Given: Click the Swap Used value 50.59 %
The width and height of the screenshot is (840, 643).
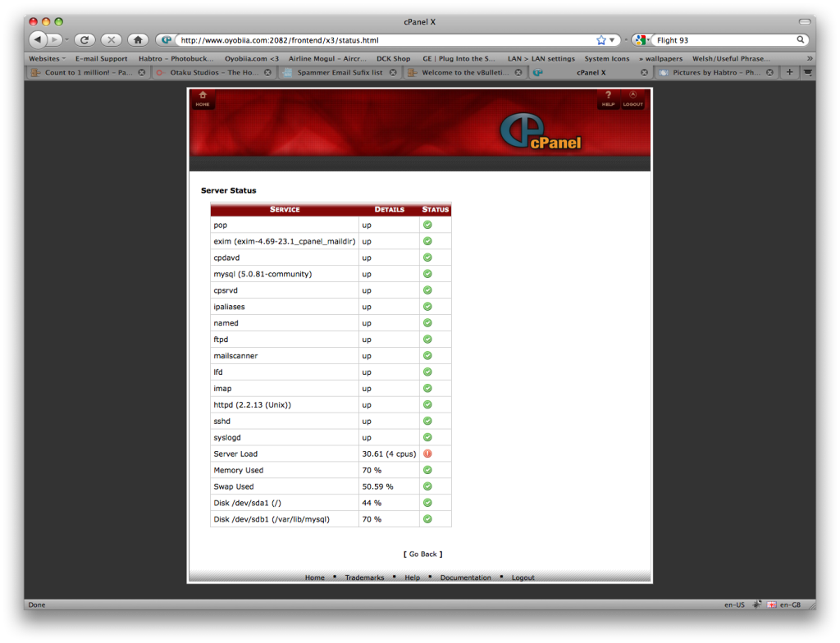Looking at the screenshot, I should [377, 486].
